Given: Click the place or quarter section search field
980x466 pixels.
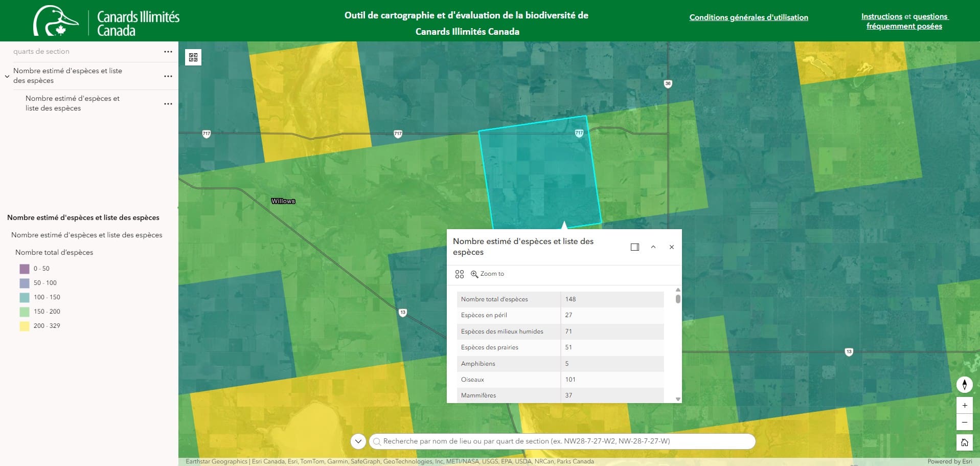Looking at the screenshot, I should [x=562, y=441].
